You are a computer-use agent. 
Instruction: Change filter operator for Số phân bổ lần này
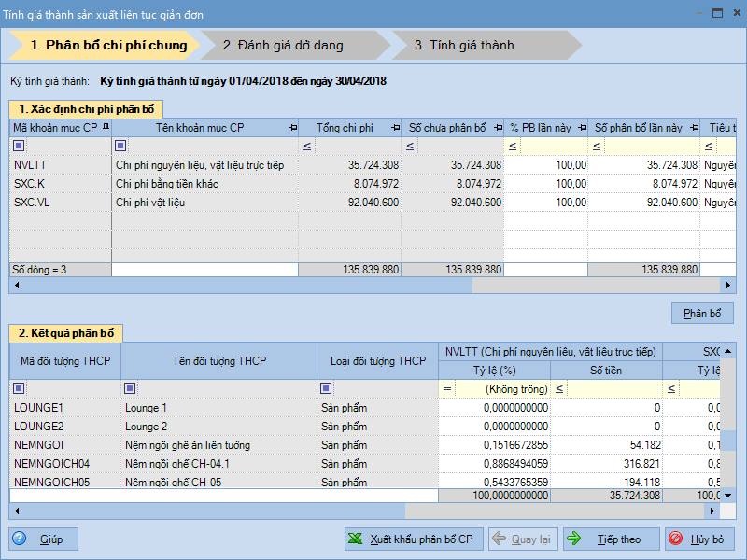pyautogui.click(x=597, y=147)
